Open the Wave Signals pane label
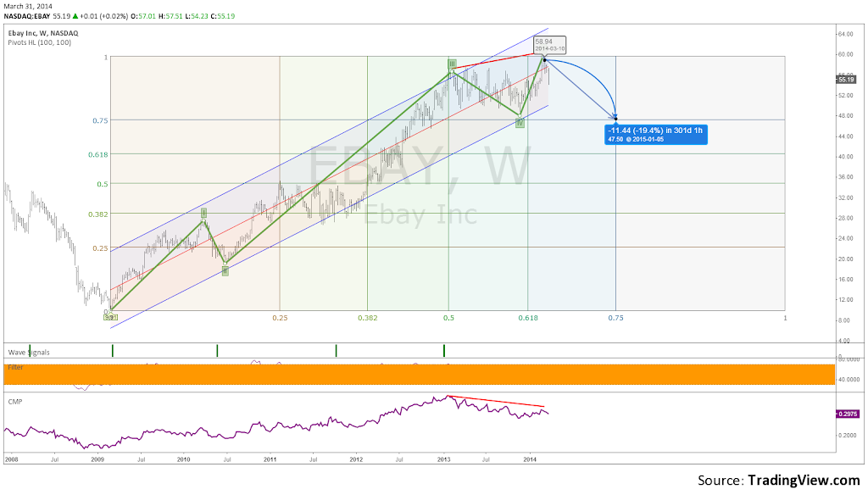 (29, 352)
